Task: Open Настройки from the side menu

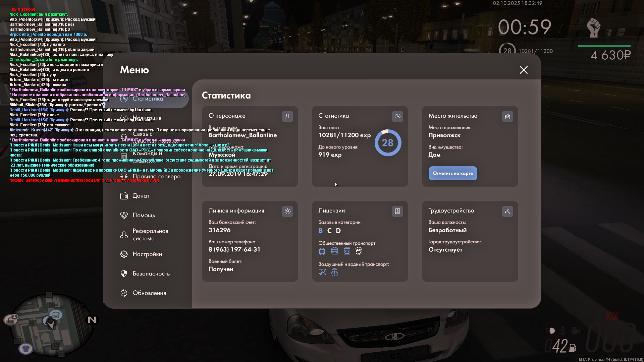Action: pos(147,254)
